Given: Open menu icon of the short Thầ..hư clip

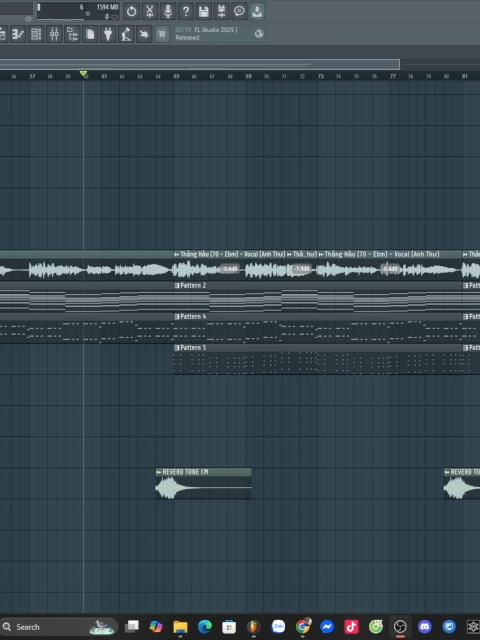Looking at the screenshot, I should click(x=289, y=254).
